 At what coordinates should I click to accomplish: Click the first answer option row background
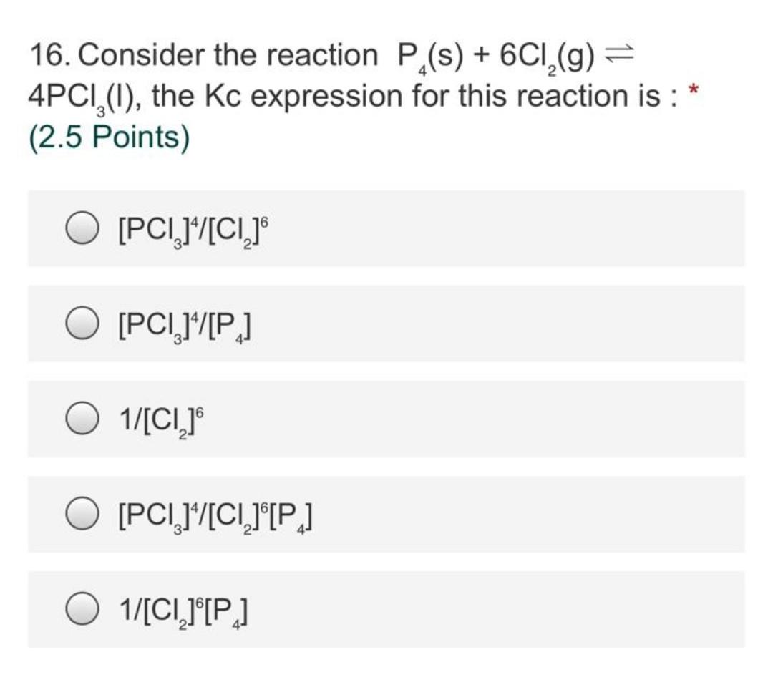[x=386, y=228]
